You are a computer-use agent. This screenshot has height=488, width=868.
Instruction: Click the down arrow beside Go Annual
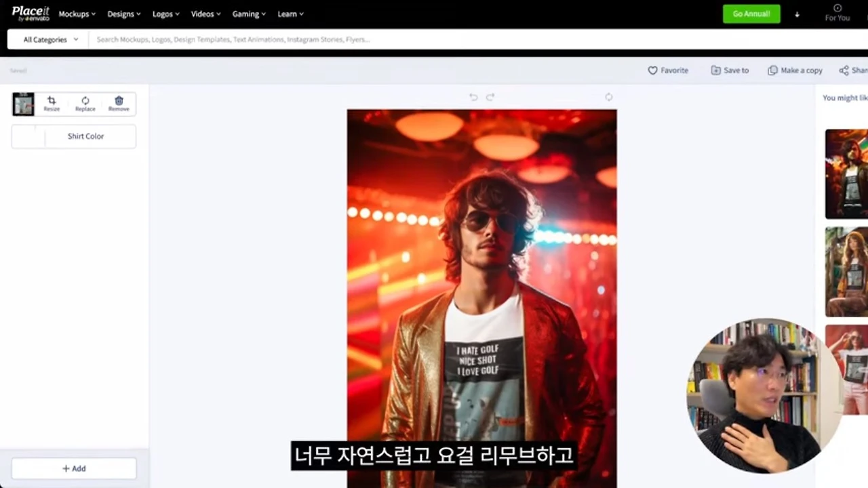[x=797, y=14]
